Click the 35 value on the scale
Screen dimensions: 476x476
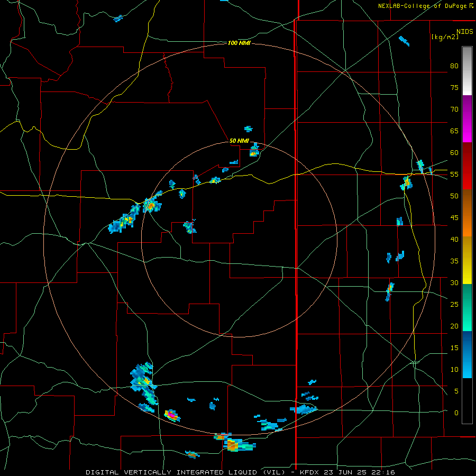pyautogui.click(x=454, y=261)
